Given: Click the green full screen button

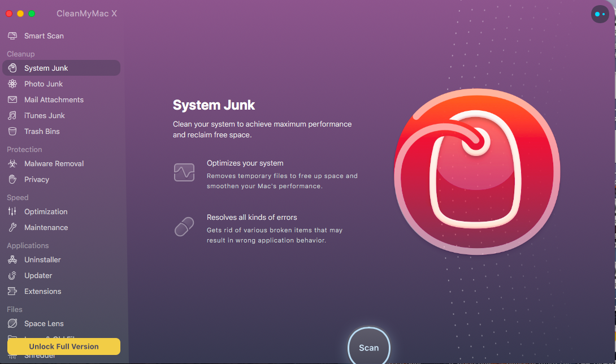Looking at the screenshot, I should pos(32,14).
